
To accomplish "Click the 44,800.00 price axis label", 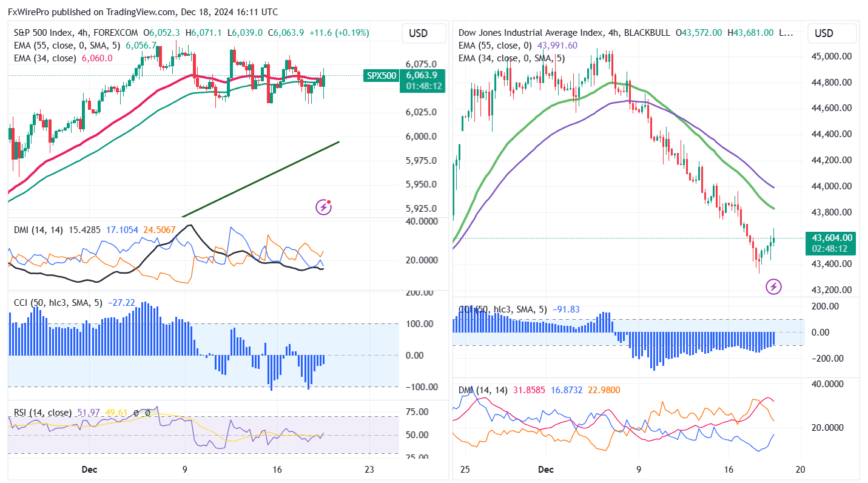I will coord(831,83).
